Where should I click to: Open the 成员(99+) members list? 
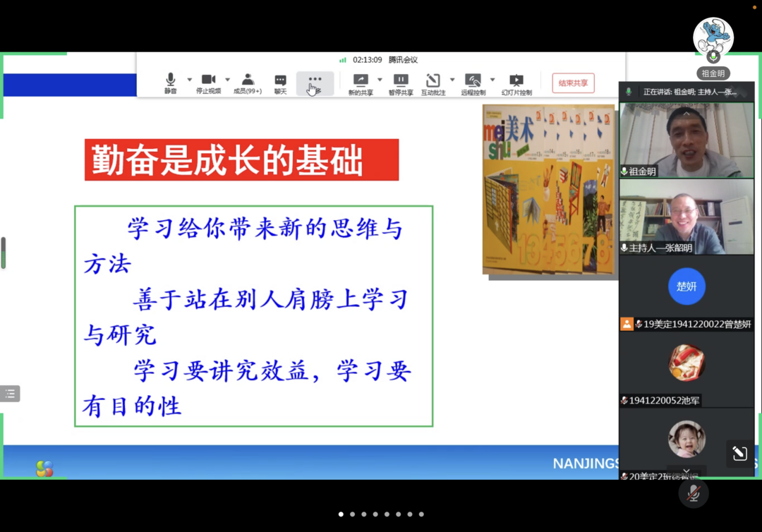coord(248,83)
